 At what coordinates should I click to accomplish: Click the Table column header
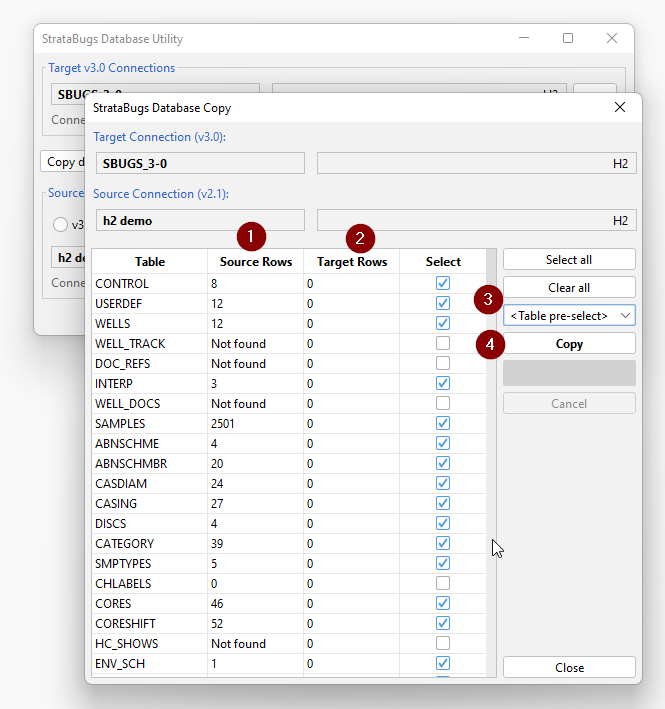pos(150,261)
